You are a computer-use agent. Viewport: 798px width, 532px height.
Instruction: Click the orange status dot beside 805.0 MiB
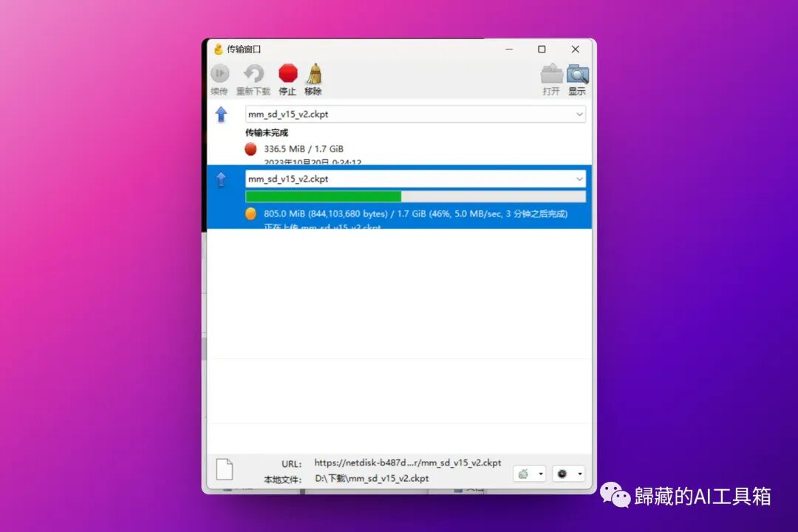tap(250, 214)
